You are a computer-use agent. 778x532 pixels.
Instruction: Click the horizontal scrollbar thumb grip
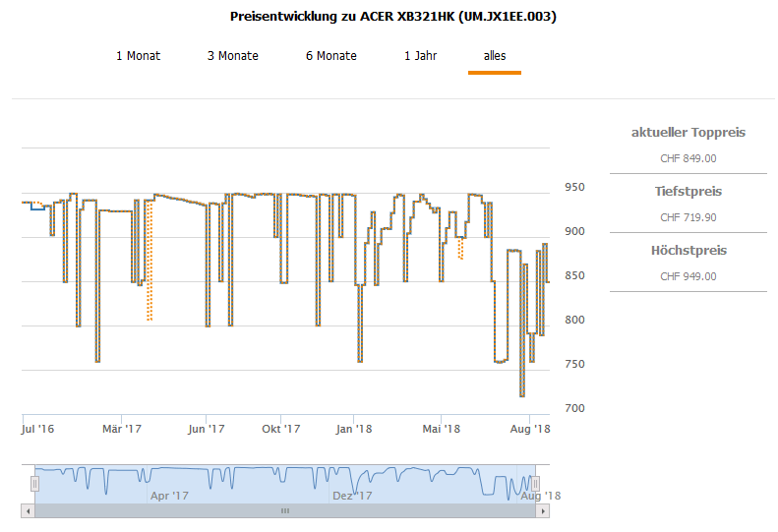coord(285,511)
